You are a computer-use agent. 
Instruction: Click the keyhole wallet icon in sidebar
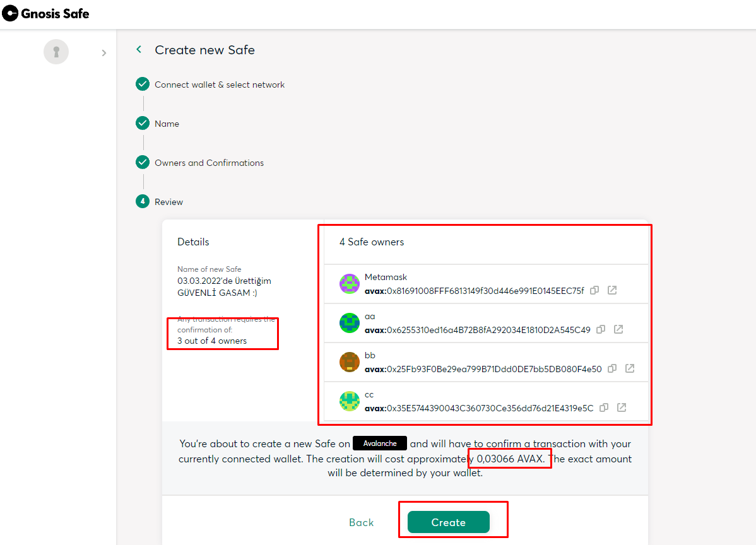(x=56, y=52)
